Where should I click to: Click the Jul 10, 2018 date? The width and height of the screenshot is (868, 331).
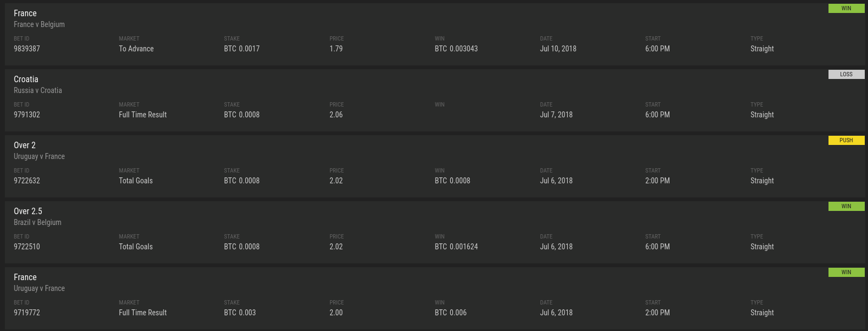tap(558, 49)
